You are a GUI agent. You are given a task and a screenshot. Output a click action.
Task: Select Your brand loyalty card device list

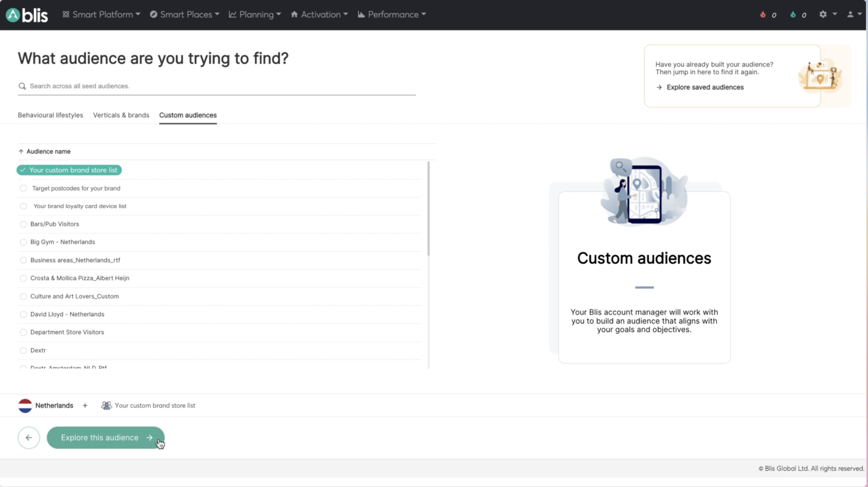[23, 206]
